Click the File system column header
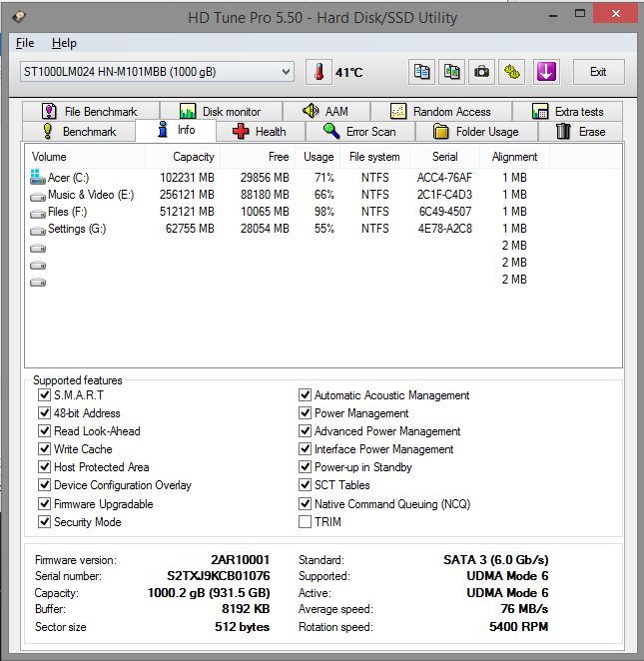 pos(374,157)
